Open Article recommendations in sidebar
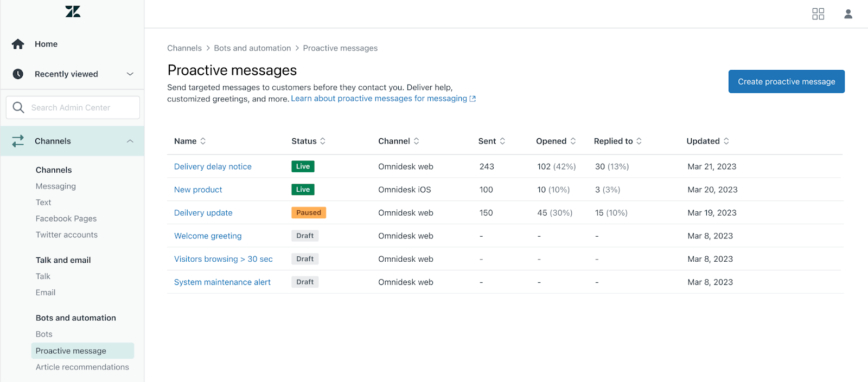 (82, 367)
